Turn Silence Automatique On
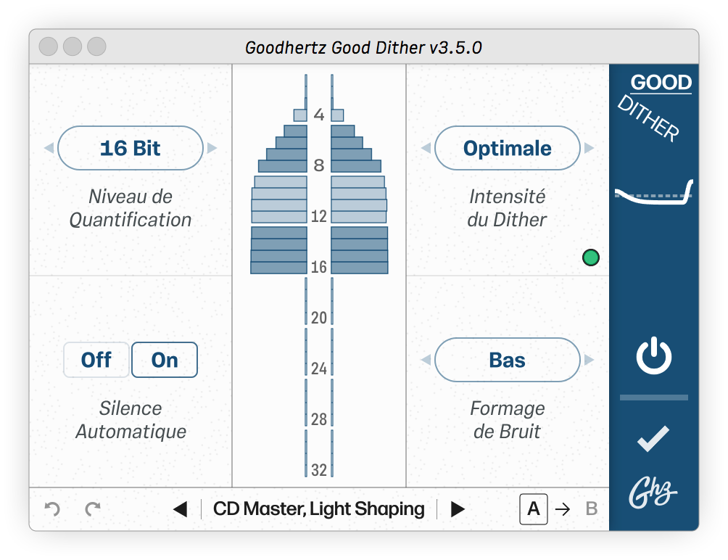Viewport: 728px width, 560px height. 165,360
